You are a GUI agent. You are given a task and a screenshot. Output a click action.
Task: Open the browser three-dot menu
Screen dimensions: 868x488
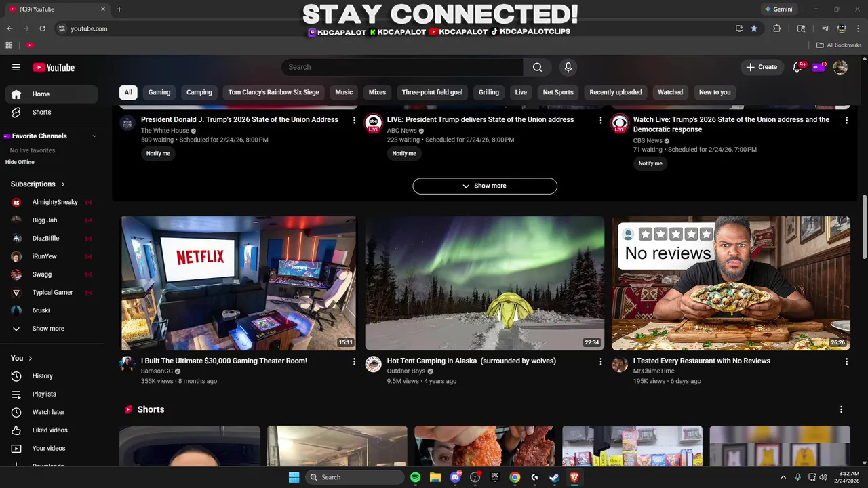point(858,28)
